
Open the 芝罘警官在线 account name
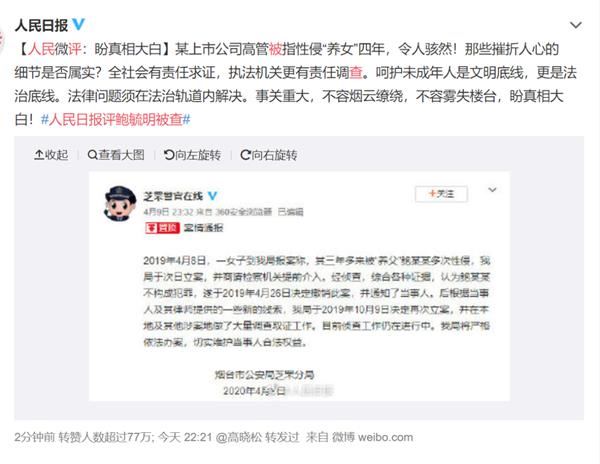pyautogui.click(x=173, y=196)
